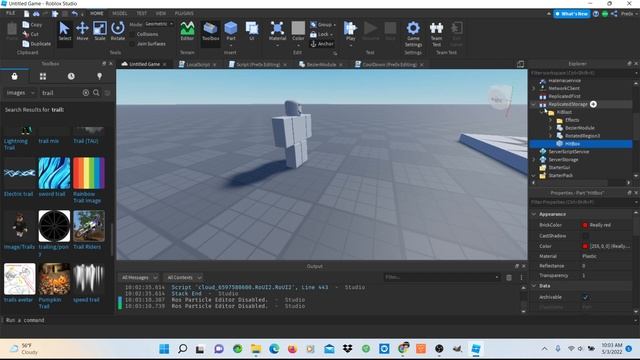
Task: Open the taskbar Search
Action: click(x=182, y=349)
